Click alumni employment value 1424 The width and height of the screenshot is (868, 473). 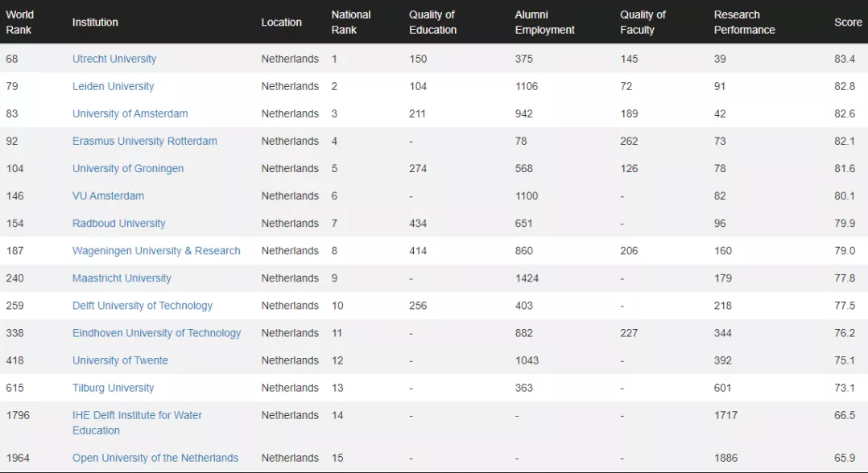(527, 278)
